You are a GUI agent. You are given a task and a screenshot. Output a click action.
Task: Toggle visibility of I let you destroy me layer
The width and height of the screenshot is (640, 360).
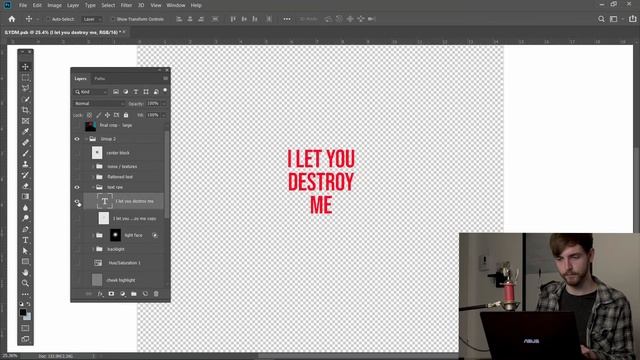[x=77, y=202]
